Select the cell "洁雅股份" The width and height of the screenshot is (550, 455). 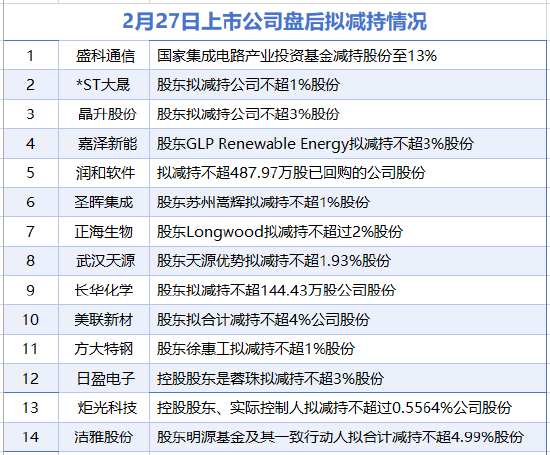click(104, 437)
